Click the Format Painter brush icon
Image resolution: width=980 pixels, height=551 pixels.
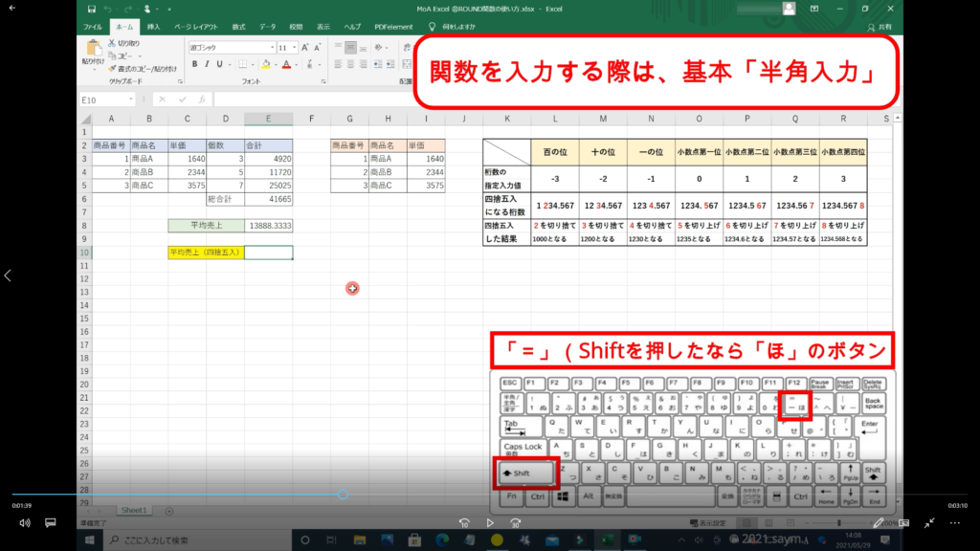pyautogui.click(x=113, y=69)
